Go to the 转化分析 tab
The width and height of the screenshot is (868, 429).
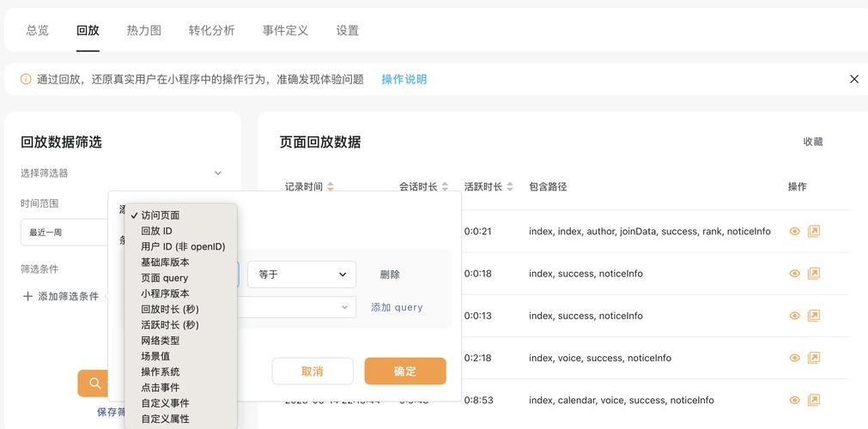pos(211,30)
